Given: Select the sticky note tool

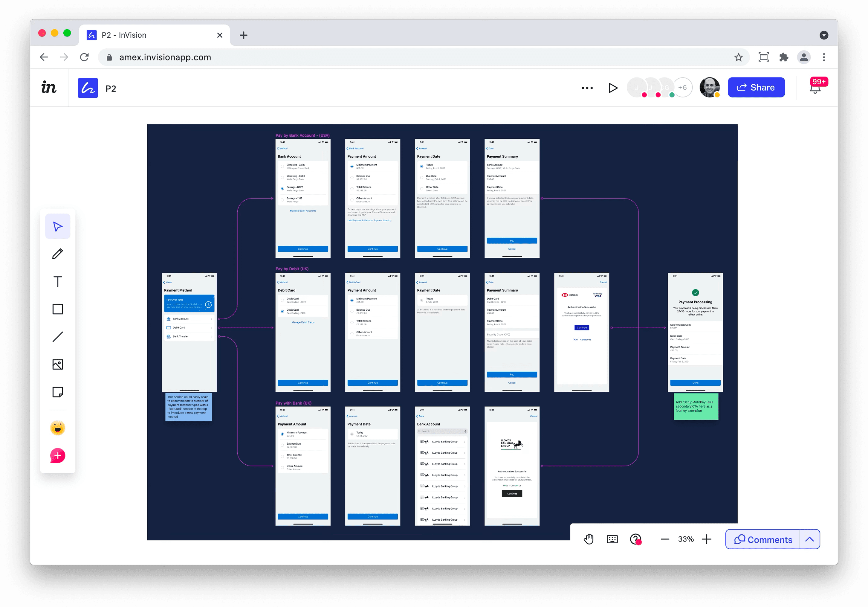Looking at the screenshot, I should [x=57, y=392].
